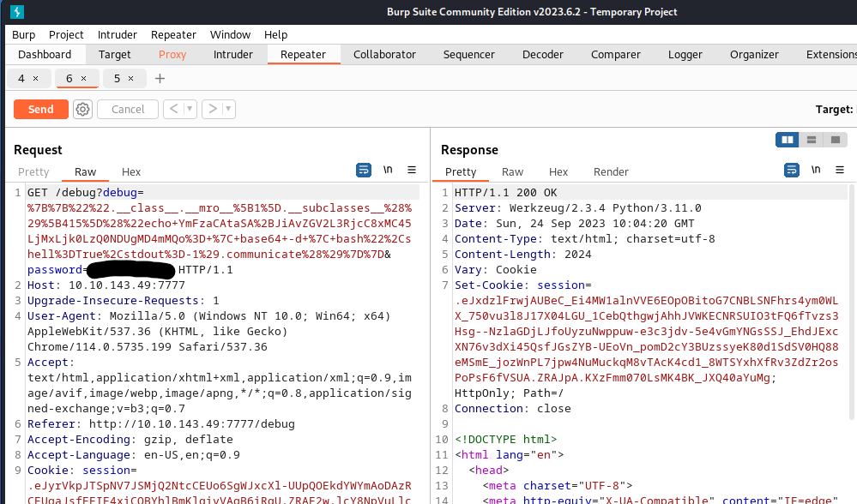Open the Burp menu

(23, 35)
